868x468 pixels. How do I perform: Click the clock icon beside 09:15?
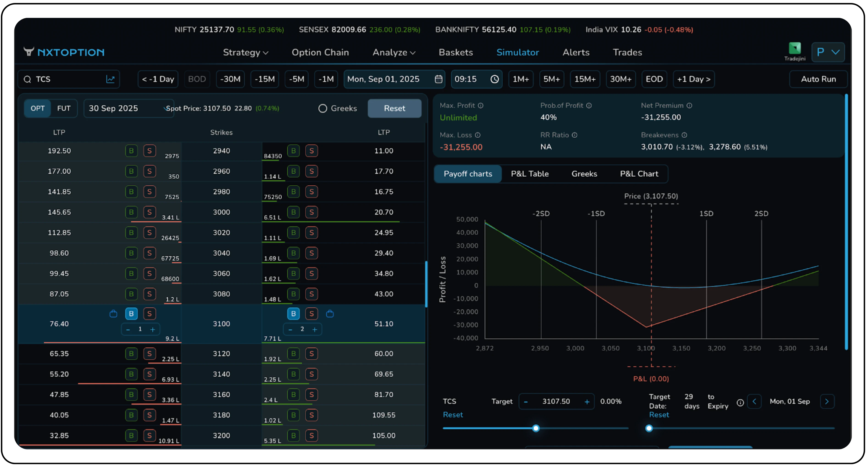tap(494, 79)
